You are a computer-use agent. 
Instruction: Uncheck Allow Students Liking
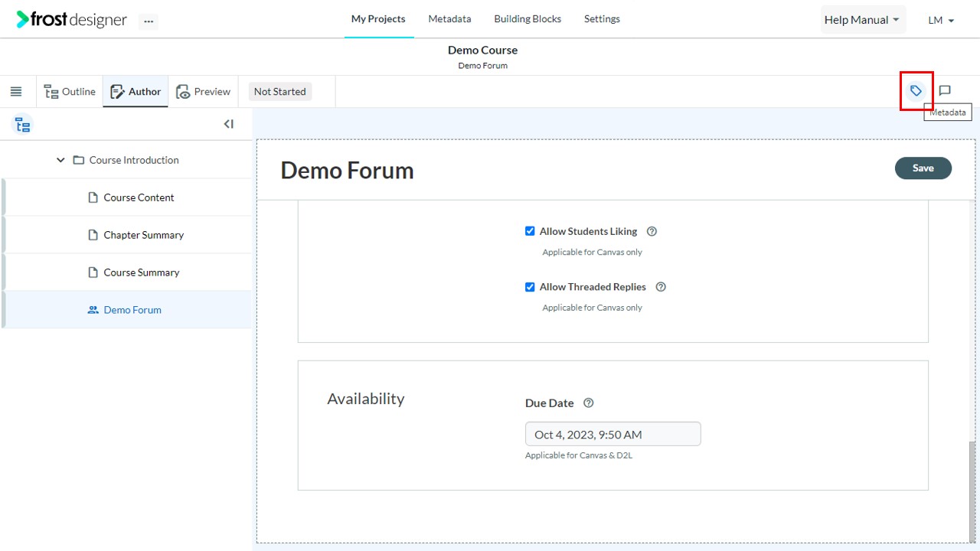[x=530, y=231]
